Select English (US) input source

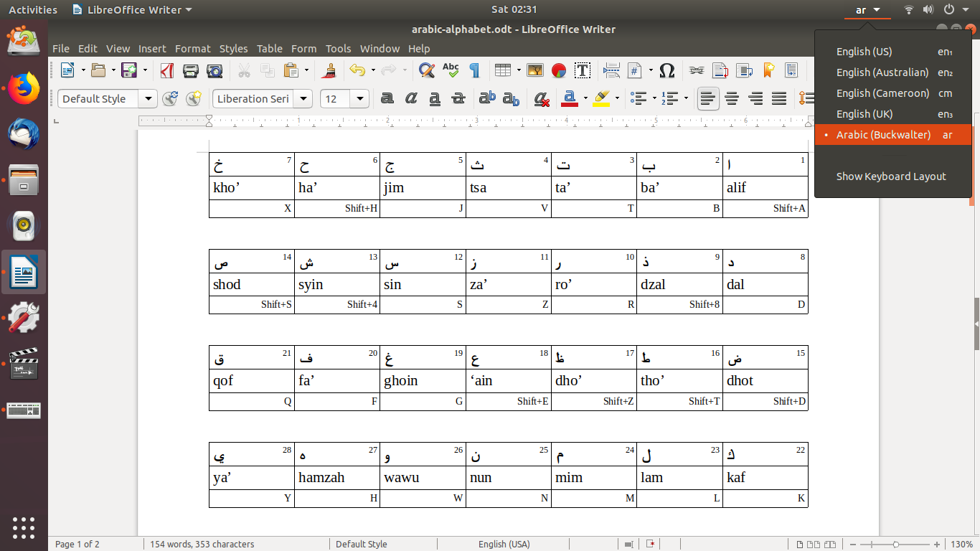tap(864, 52)
